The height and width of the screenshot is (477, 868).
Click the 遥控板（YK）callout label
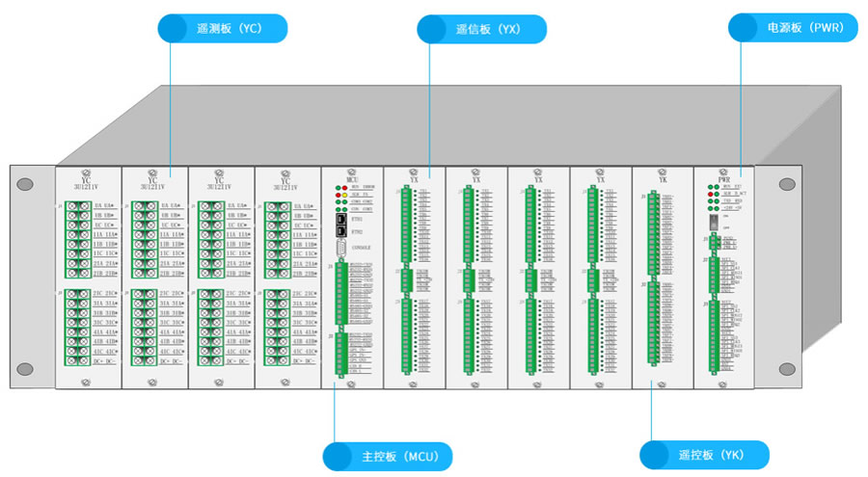(704, 455)
